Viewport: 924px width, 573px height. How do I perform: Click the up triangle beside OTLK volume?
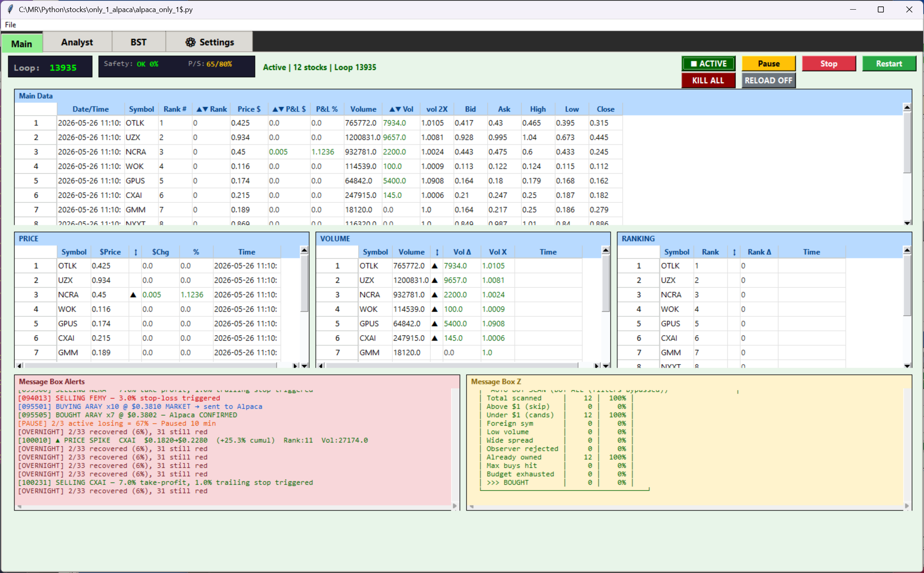(434, 266)
